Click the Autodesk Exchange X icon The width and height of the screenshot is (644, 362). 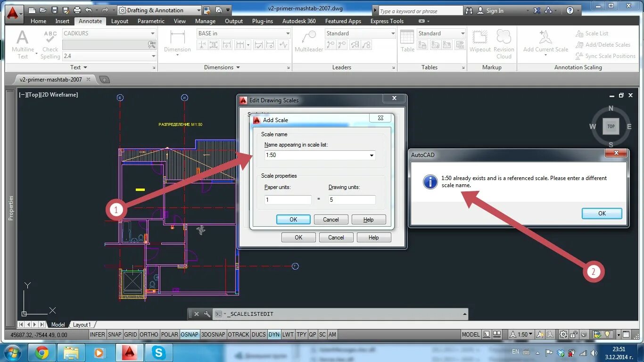tap(537, 10)
